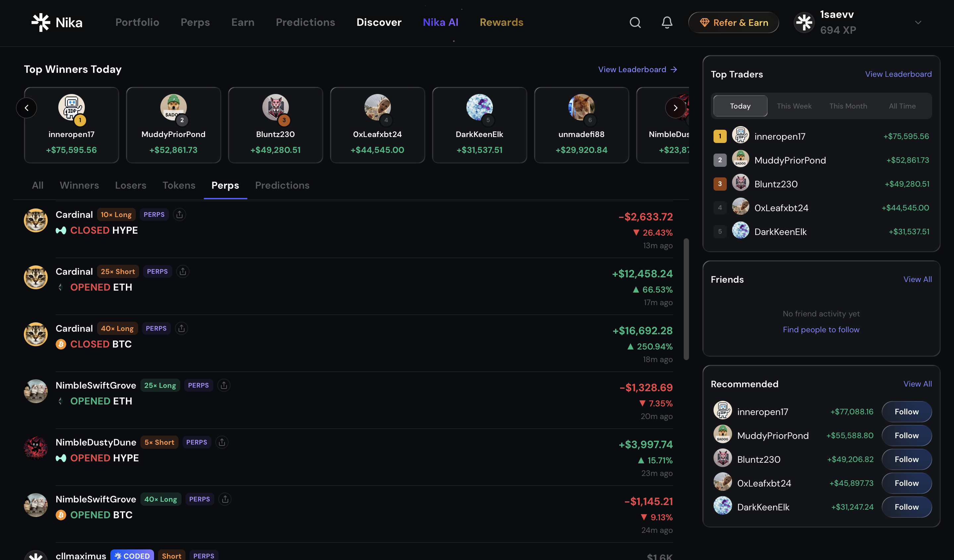Show next winners with right arrow
The height and width of the screenshot is (560, 954).
coord(675,108)
